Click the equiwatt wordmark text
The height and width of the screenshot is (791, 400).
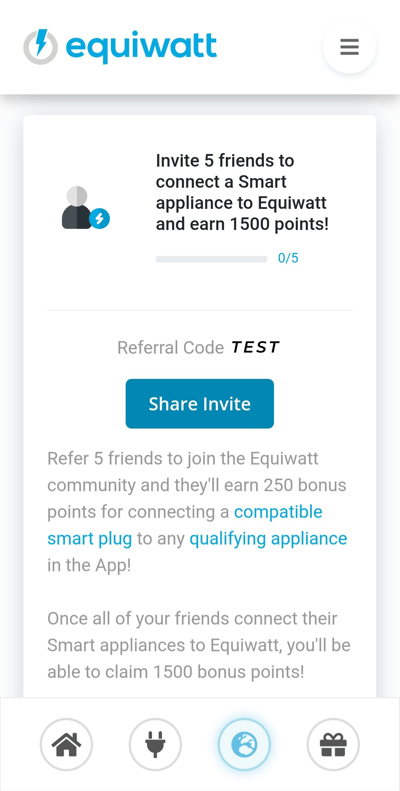click(x=141, y=47)
